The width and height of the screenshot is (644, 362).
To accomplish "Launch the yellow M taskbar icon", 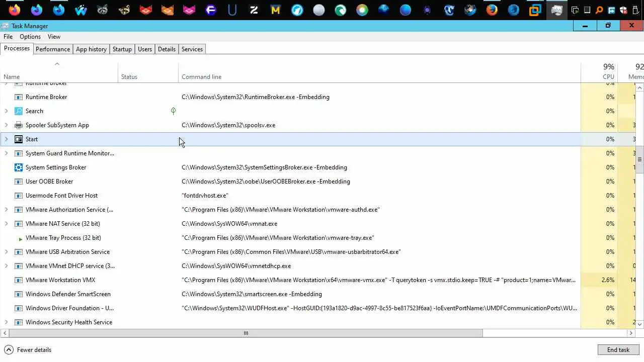I will coord(275,10).
